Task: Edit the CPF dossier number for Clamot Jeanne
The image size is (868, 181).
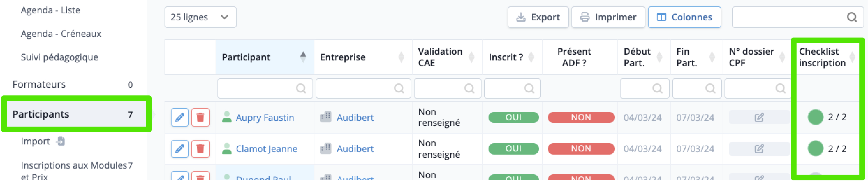Action: tap(759, 149)
